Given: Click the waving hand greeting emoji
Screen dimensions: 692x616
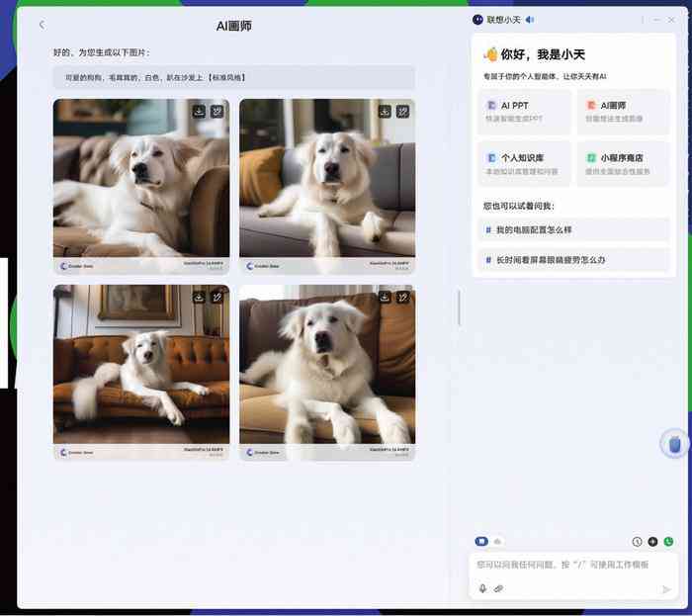Looking at the screenshot, I should [x=490, y=54].
